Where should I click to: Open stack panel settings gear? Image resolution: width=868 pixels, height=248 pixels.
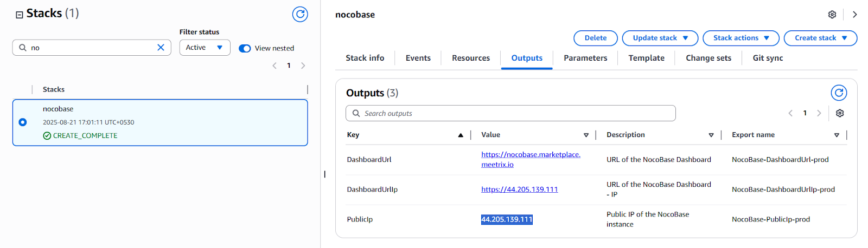[x=832, y=15]
